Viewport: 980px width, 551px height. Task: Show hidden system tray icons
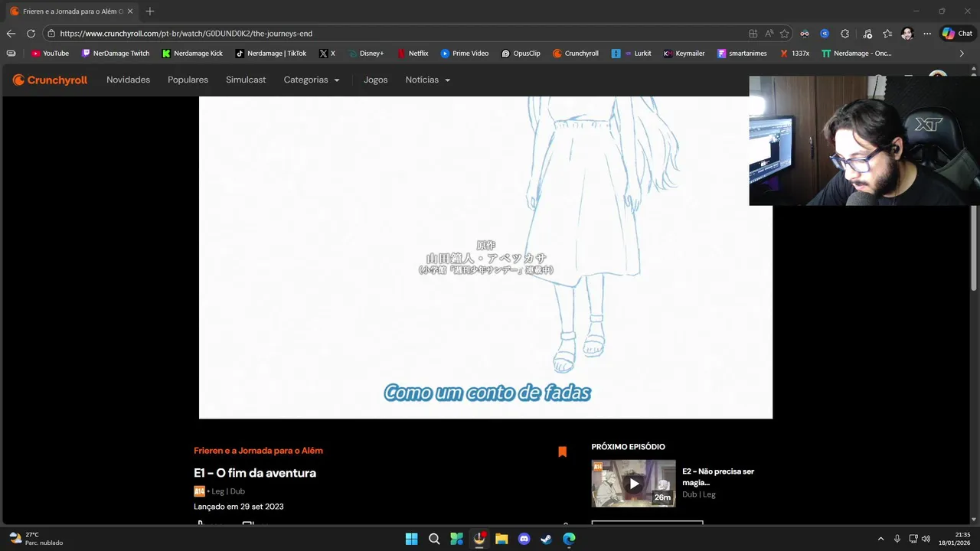click(x=880, y=539)
